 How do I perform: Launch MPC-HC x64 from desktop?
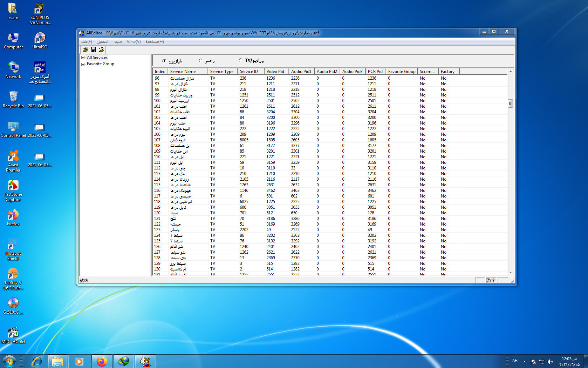point(13,335)
